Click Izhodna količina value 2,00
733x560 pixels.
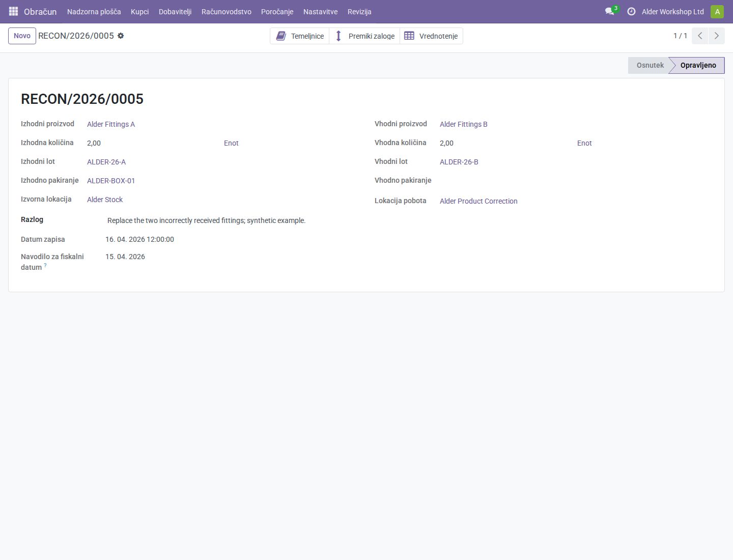94,143
